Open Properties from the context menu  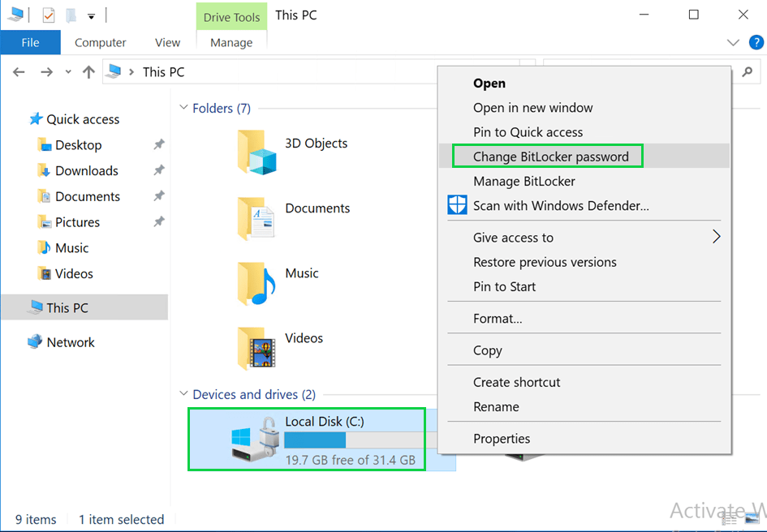point(502,439)
